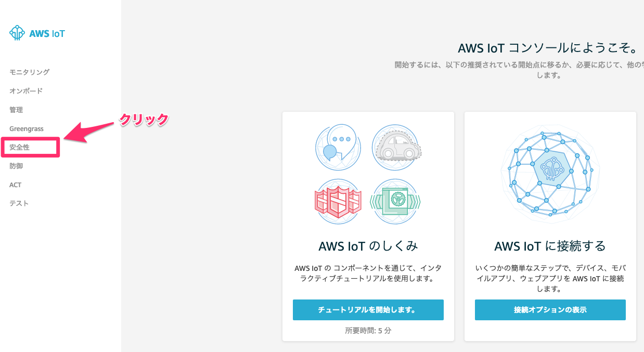Click the chat bubble illustration icon
This screenshot has height=352, width=644.
click(x=339, y=148)
